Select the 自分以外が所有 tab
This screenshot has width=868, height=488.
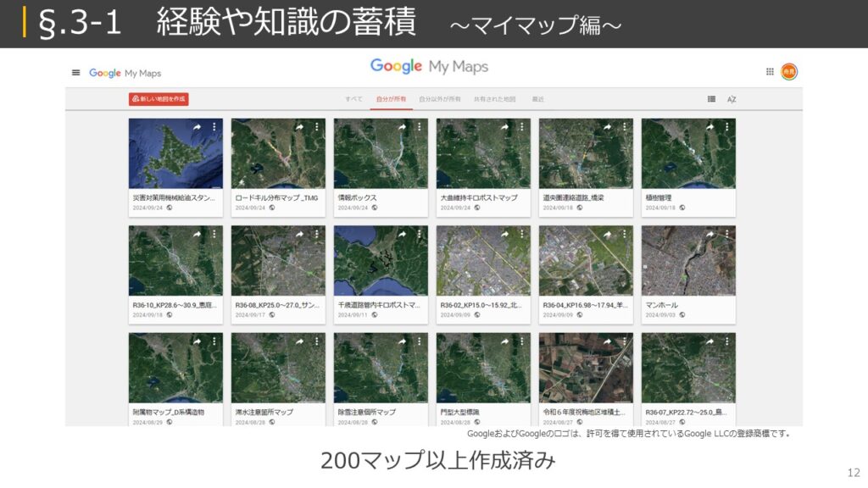(x=440, y=99)
